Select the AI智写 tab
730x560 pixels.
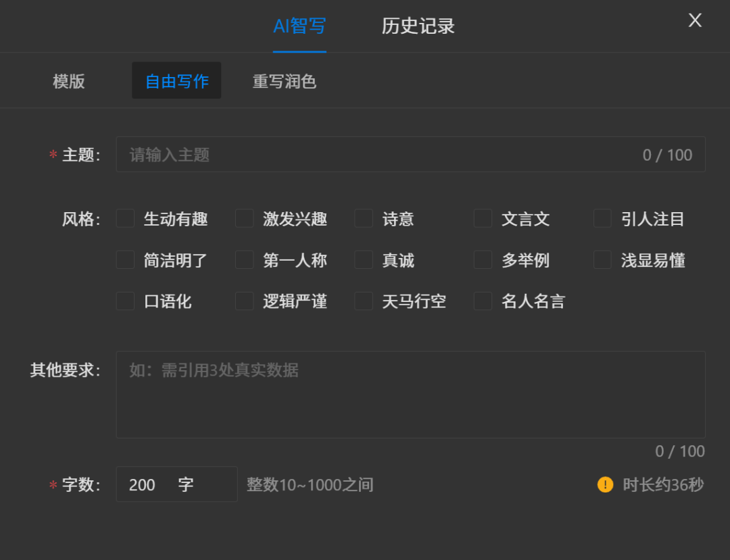pyautogui.click(x=299, y=26)
